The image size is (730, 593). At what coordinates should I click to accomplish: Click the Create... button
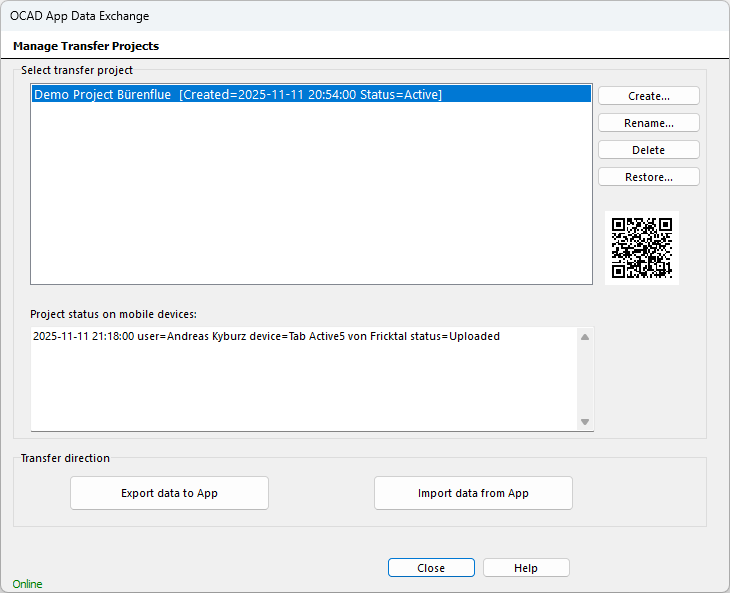649,96
